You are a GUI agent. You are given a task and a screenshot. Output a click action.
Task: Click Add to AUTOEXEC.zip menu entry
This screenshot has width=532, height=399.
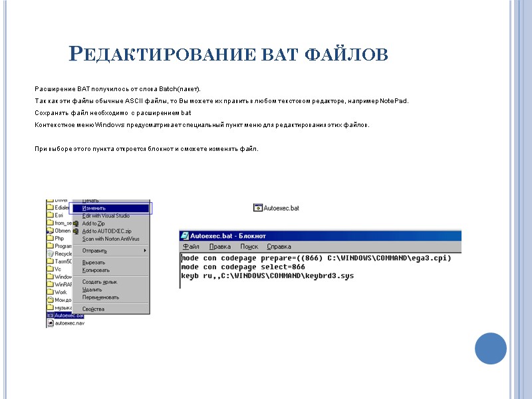click(106, 231)
